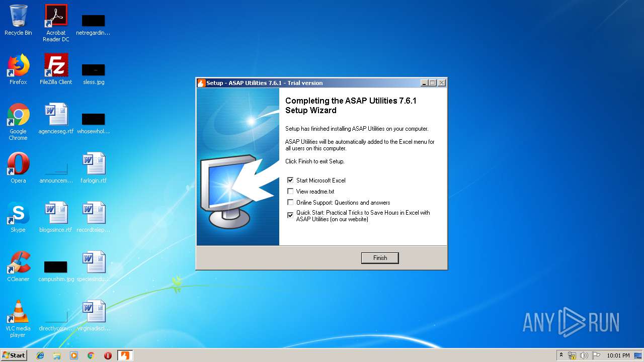Viewport: 644px width, 362px height.
Task: Click the ASAP Utilities setup taskbar button
Action: [125, 355]
